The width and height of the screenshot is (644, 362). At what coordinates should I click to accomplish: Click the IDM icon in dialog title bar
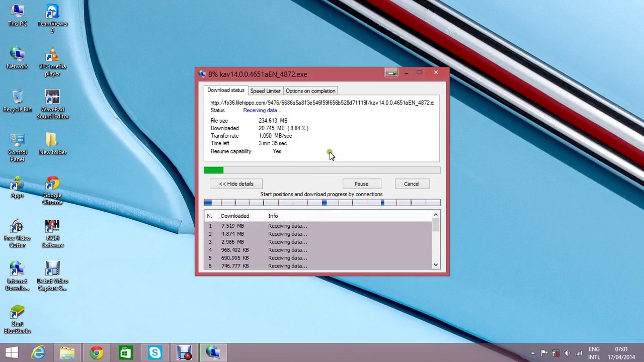tap(202, 74)
